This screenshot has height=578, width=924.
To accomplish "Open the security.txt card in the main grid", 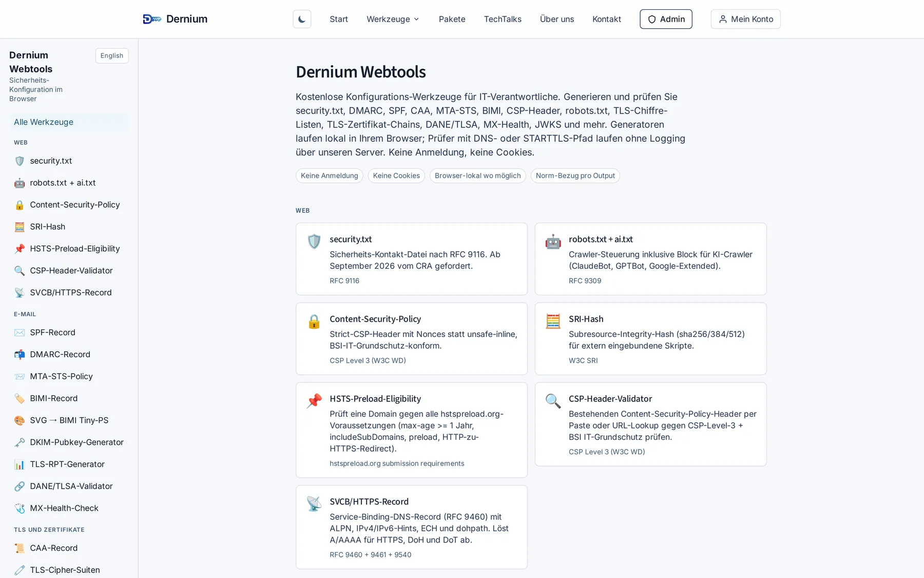I will [x=412, y=259].
